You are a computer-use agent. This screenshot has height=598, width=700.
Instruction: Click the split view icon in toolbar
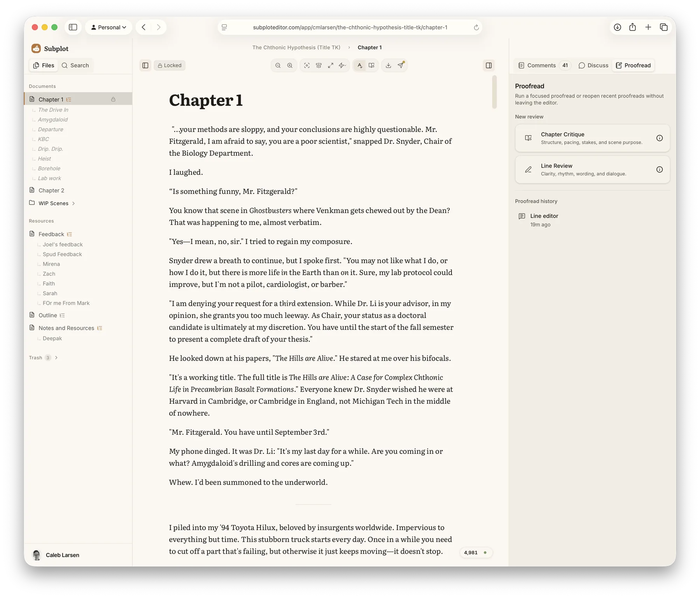click(x=319, y=65)
